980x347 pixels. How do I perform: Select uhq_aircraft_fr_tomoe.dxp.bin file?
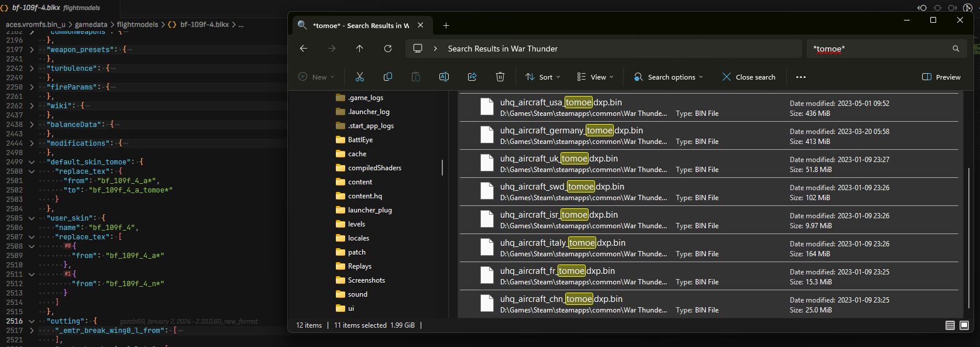[x=709, y=276]
